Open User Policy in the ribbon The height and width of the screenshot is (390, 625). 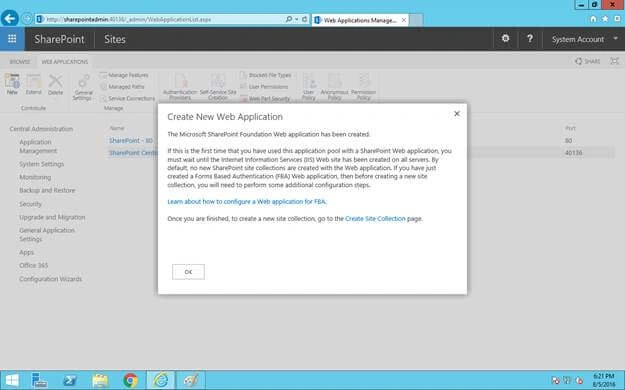coord(309,87)
